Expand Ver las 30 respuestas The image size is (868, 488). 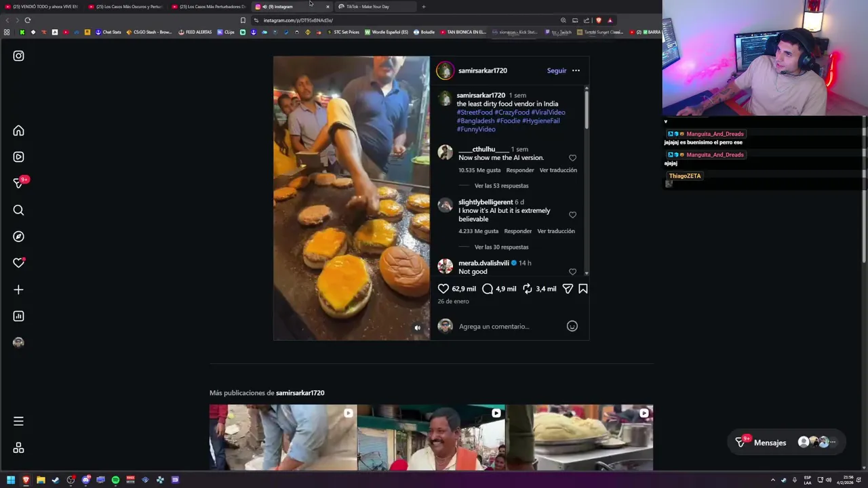pos(501,247)
